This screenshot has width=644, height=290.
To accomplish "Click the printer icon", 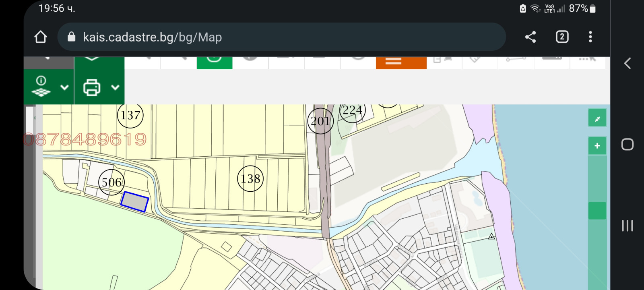I will pyautogui.click(x=92, y=87).
